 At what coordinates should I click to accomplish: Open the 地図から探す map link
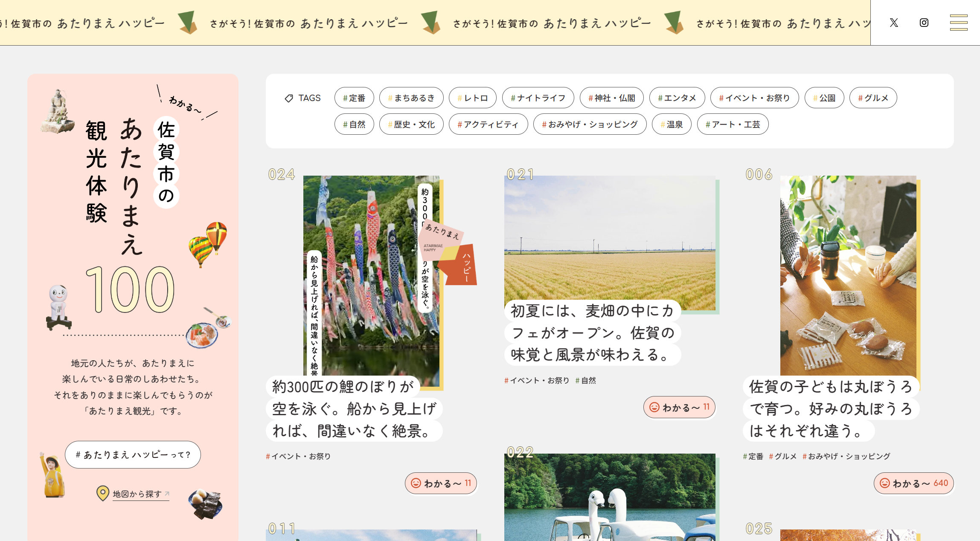(141, 494)
